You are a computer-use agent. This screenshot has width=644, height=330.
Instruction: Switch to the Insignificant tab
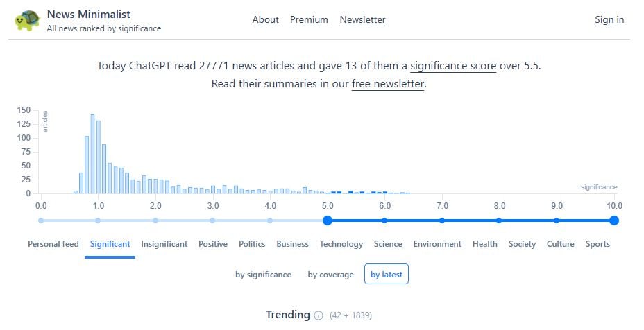[164, 244]
